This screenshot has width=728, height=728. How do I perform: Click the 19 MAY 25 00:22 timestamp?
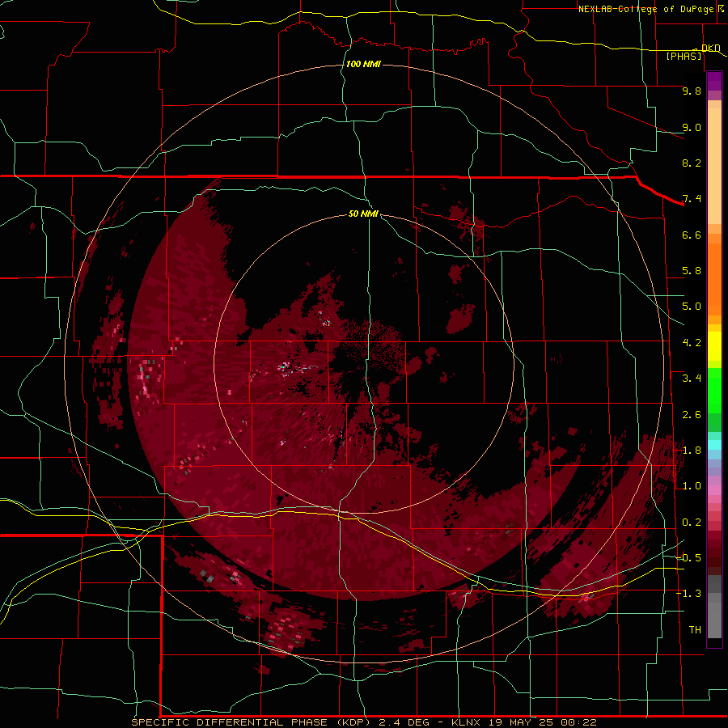[x=542, y=722]
